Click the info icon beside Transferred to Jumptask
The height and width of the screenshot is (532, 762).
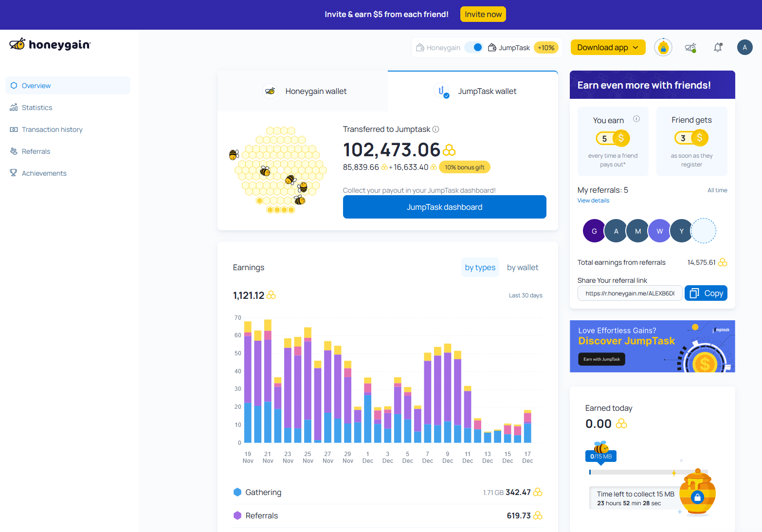(x=436, y=129)
